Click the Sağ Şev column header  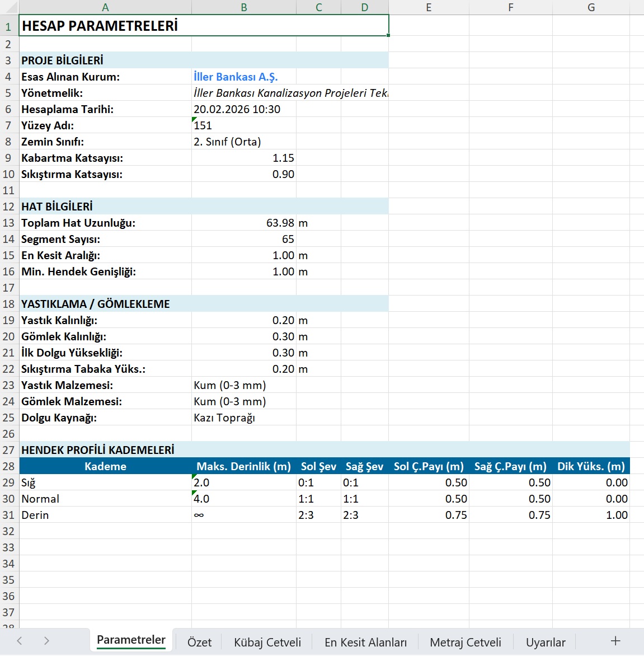click(x=365, y=466)
